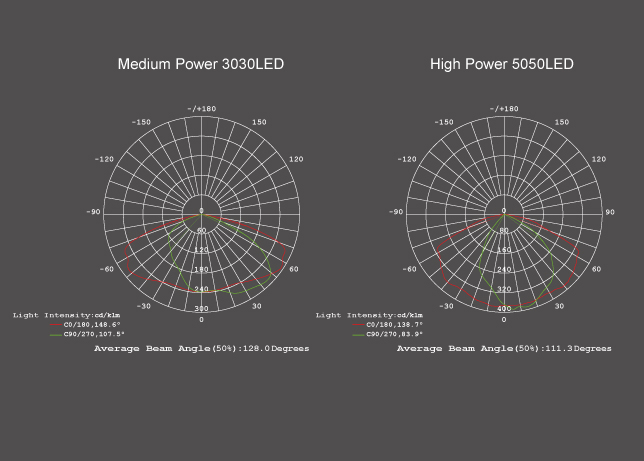
Task: Click the 180 radial value on 3030LED chart
Action: [201, 270]
